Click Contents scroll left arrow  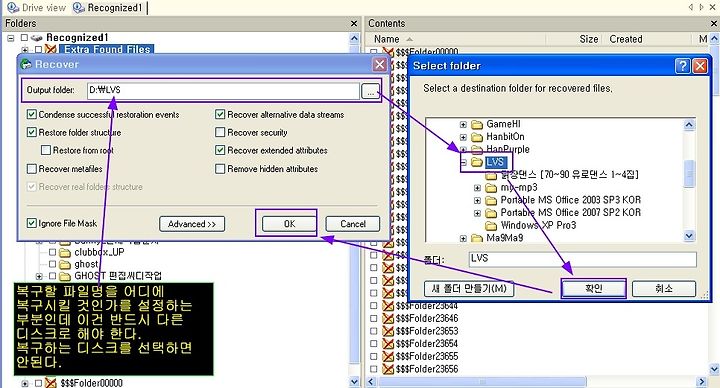coord(371,382)
